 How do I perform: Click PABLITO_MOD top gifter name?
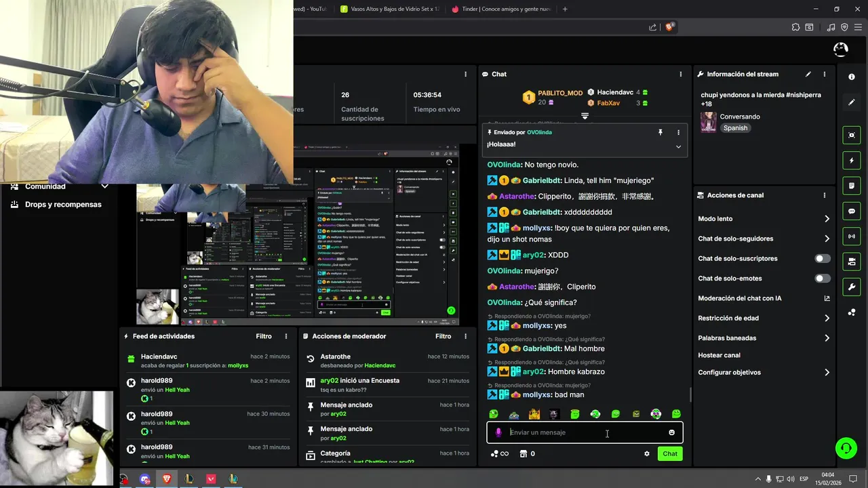[x=560, y=93]
